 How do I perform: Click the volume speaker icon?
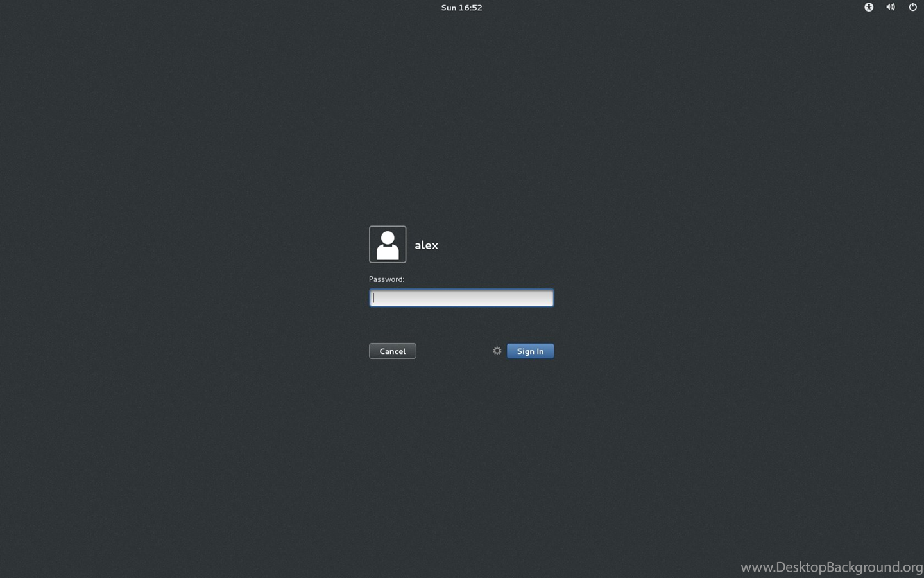coord(890,7)
